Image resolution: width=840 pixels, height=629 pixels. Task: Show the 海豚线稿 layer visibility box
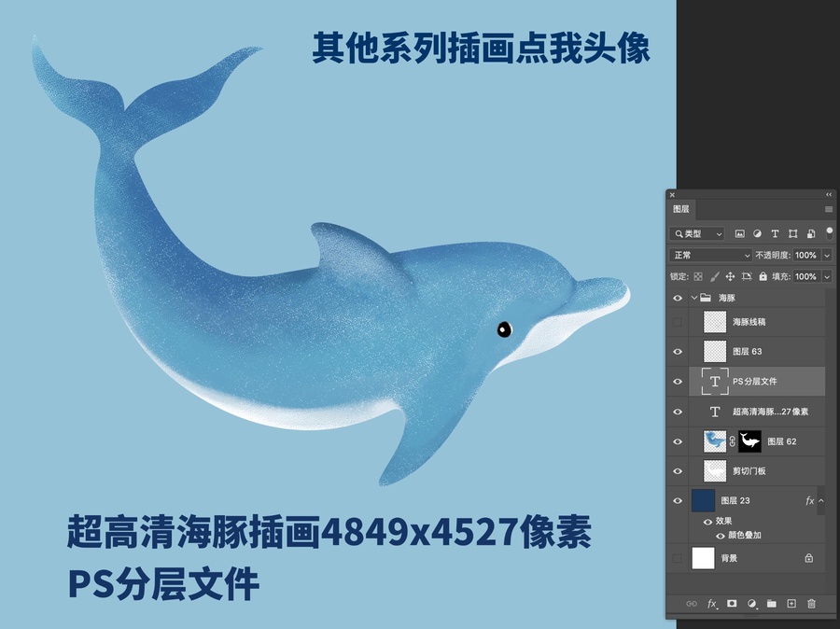pos(678,322)
